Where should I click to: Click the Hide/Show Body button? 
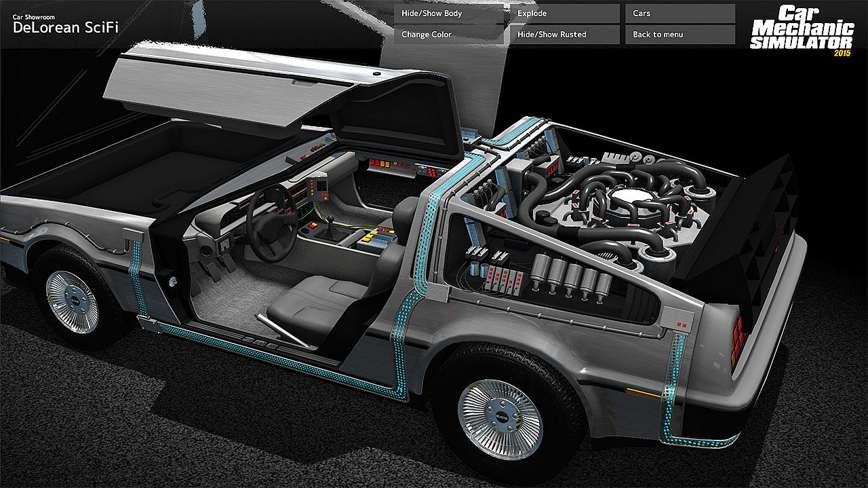pos(449,14)
